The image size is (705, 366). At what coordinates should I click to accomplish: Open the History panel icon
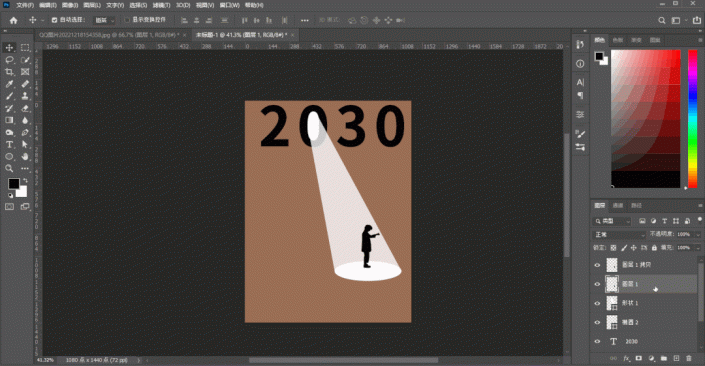click(x=580, y=45)
